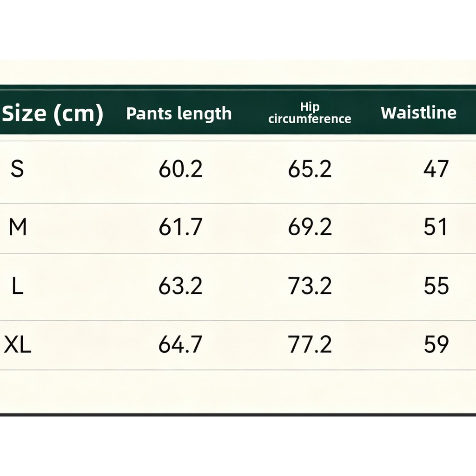Viewport: 476px width, 476px height.
Task: Click hip circumference value 73.2
Action: pos(310,286)
